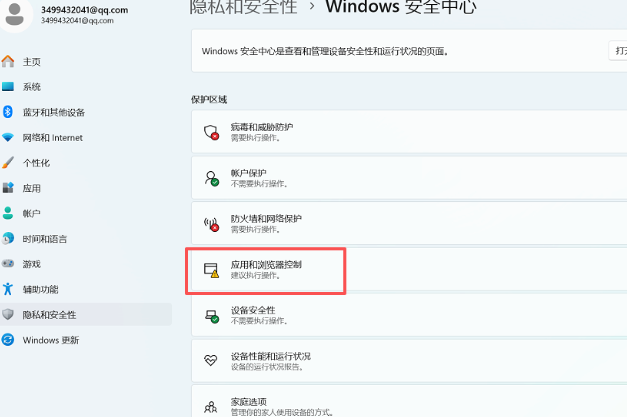Click the device performance and health heart icon

211,361
